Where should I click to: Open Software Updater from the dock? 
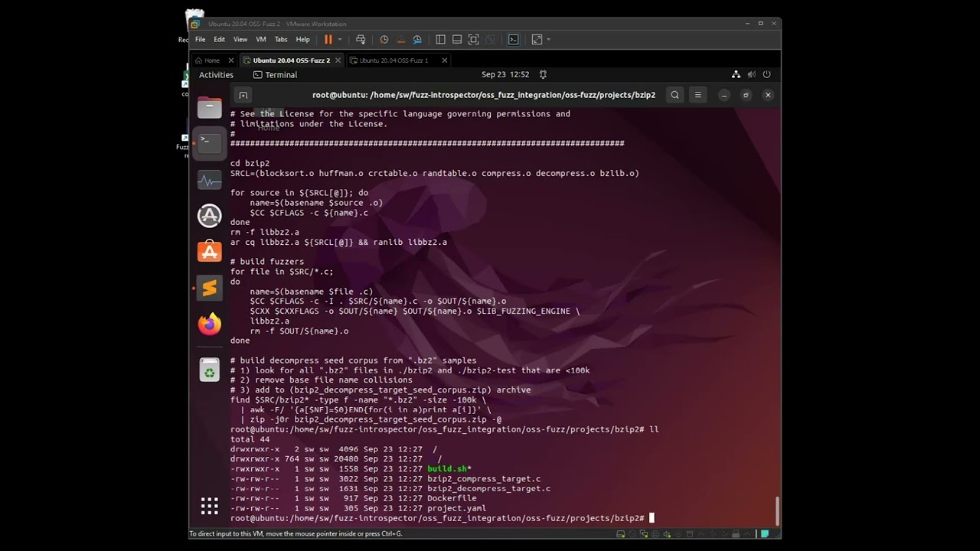[209, 216]
